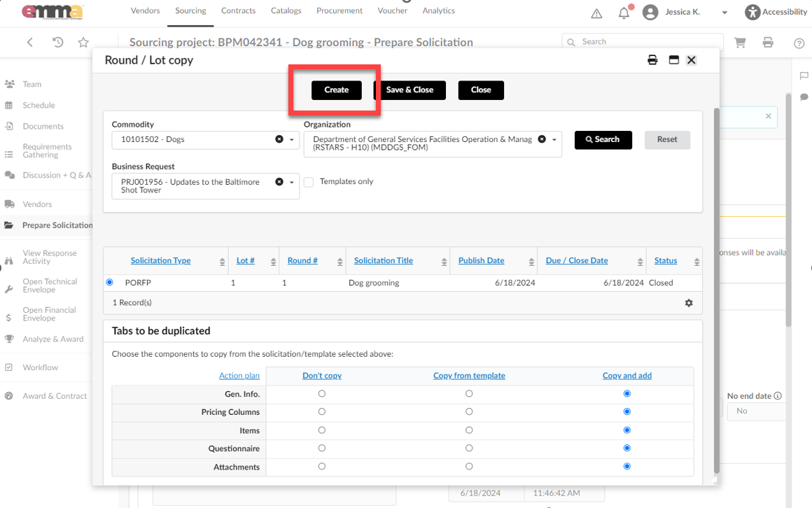This screenshot has width=812, height=508.
Task: Select the PORFP row radio button
Action: [109, 282]
